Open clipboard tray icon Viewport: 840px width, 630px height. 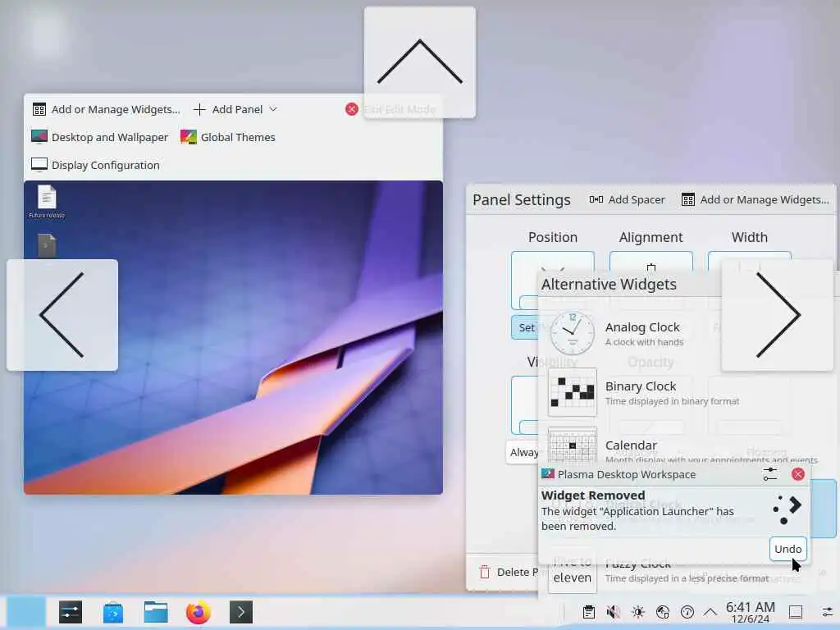(589, 612)
